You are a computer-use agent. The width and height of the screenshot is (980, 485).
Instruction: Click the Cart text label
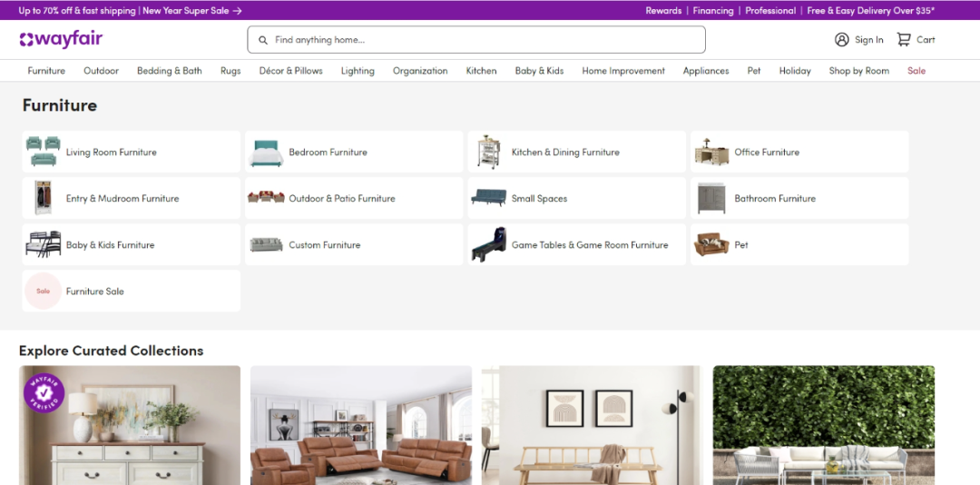926,39
